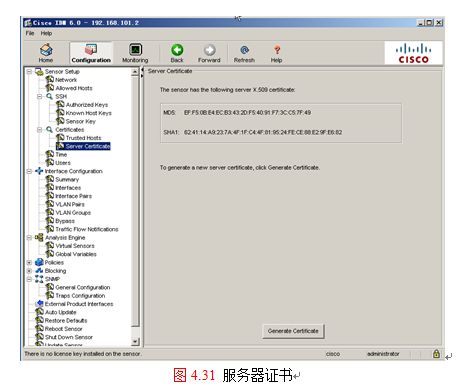Viewport: 469px width, 387px height.
Task: Select Server Certificate tree item
Action: point(88,146)
